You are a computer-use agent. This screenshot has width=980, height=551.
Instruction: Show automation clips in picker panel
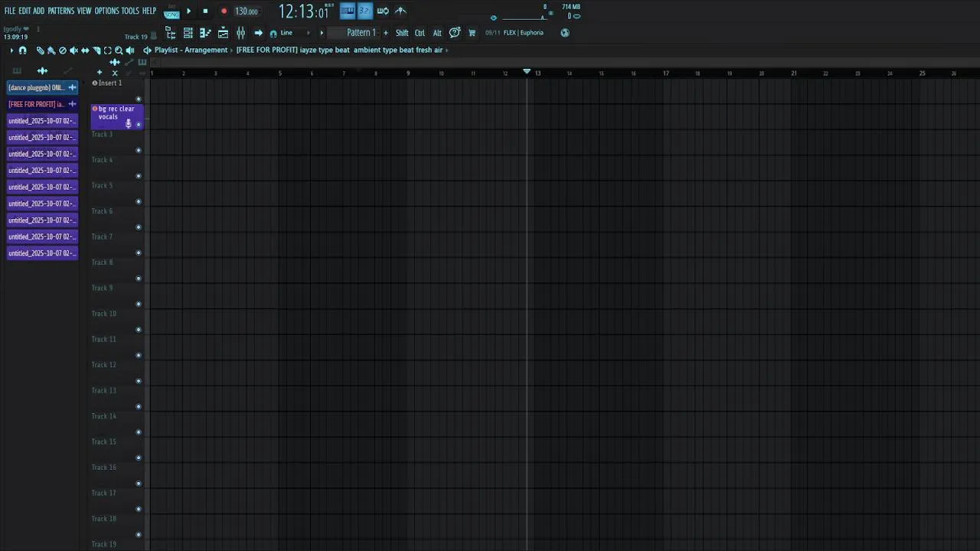point(67,70)
